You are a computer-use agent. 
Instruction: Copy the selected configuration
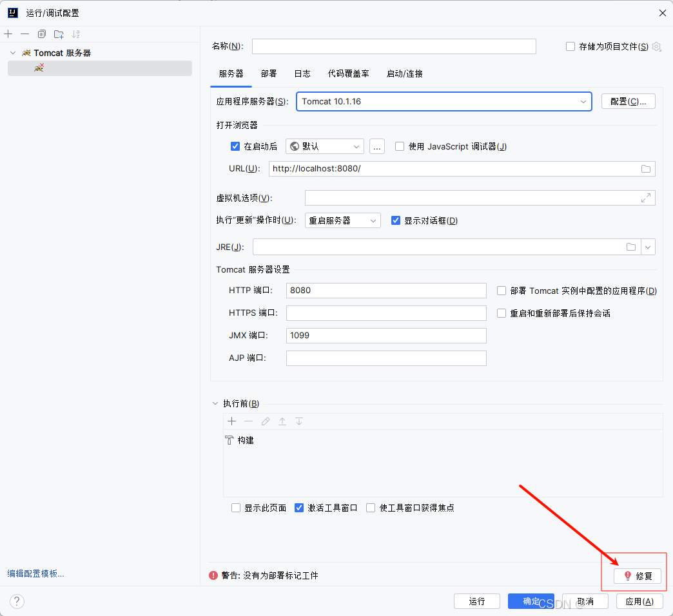click(41, 34)
